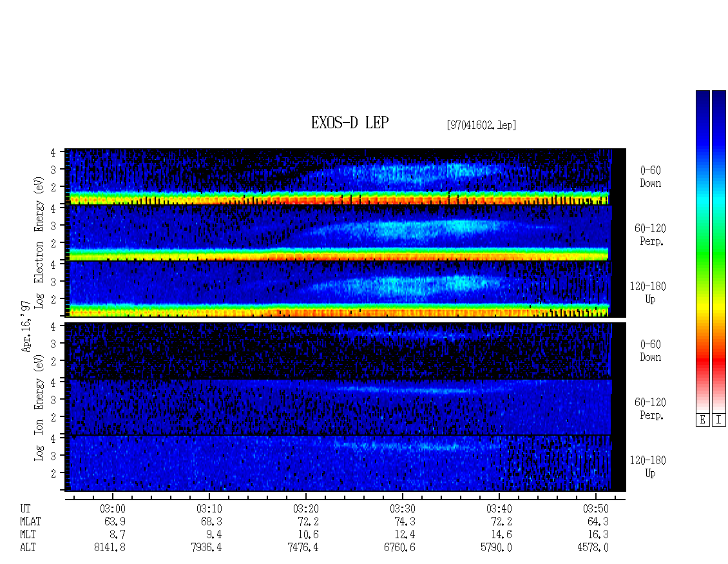
Task: Click the ALT value 7476.4
Action: pyautogui.click(x=303, y=548)
